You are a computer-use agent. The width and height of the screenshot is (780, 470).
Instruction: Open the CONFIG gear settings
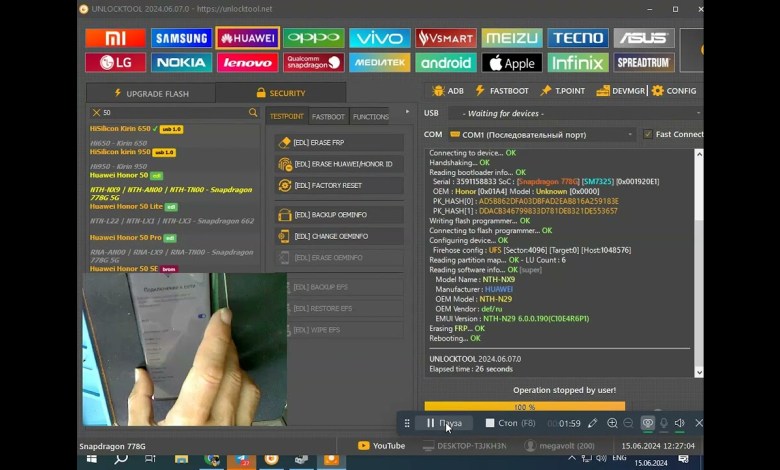click(x=674, y=91)
